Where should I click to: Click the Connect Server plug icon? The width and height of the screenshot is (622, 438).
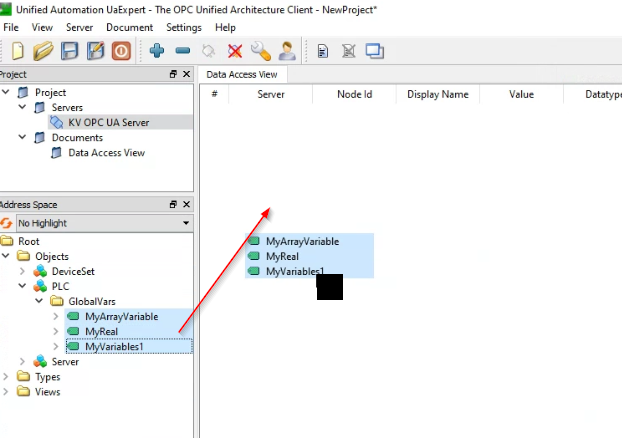pyautogui.click(x=208, y=51)
